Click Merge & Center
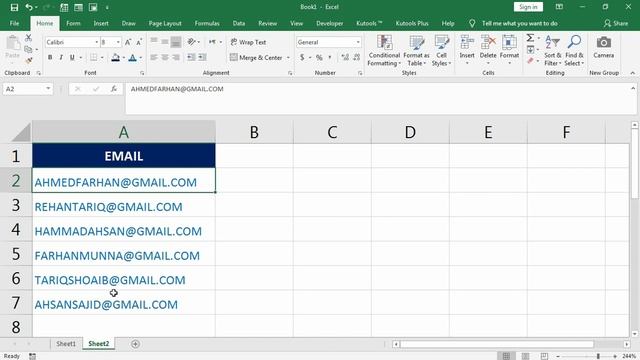The height and width of the screenshot is (360, 640). [256, 58]
